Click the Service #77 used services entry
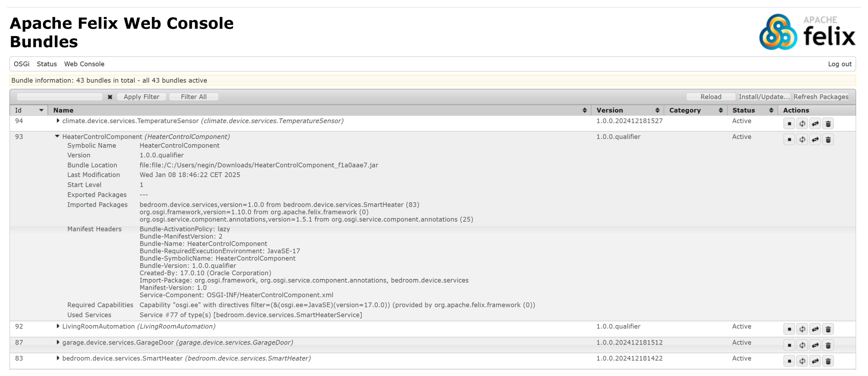Image resolution: width=868 pixels, height=376 pixels. pos(251,315)
